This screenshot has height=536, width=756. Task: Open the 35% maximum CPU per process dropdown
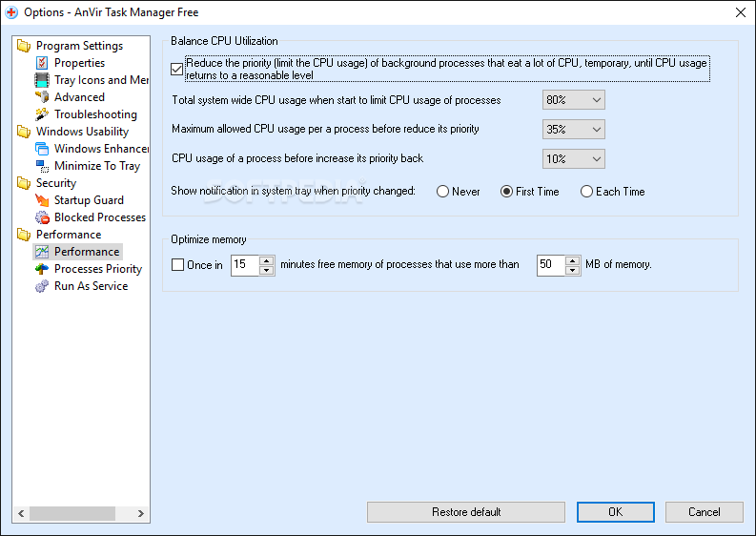(574, 130)
